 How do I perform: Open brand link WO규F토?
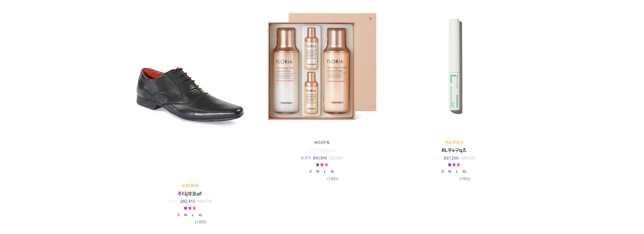tap(322, 142)
